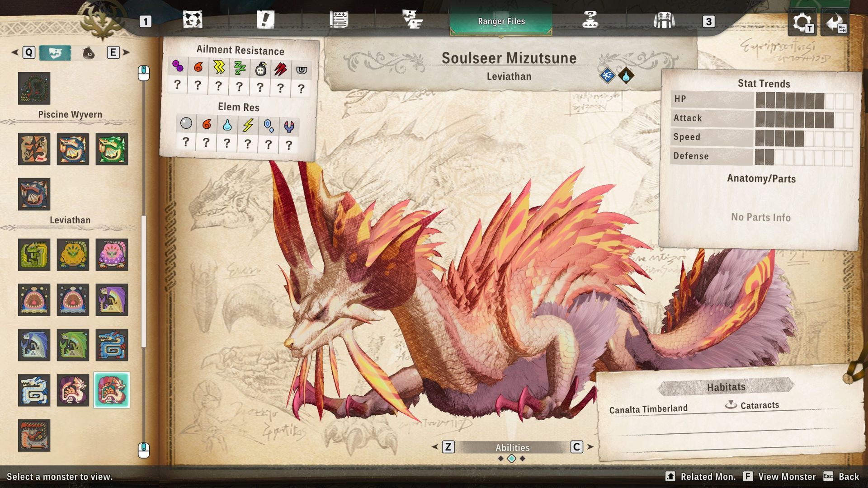The image size is (868, 488).
Task: Click blue diamond icon beside monster name
Action: tap(607, 75)
